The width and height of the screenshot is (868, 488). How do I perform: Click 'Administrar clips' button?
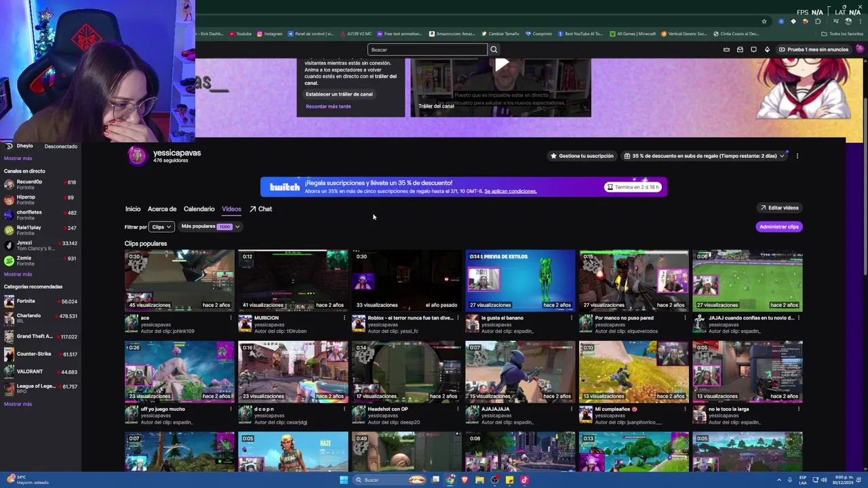coord(779,227)
